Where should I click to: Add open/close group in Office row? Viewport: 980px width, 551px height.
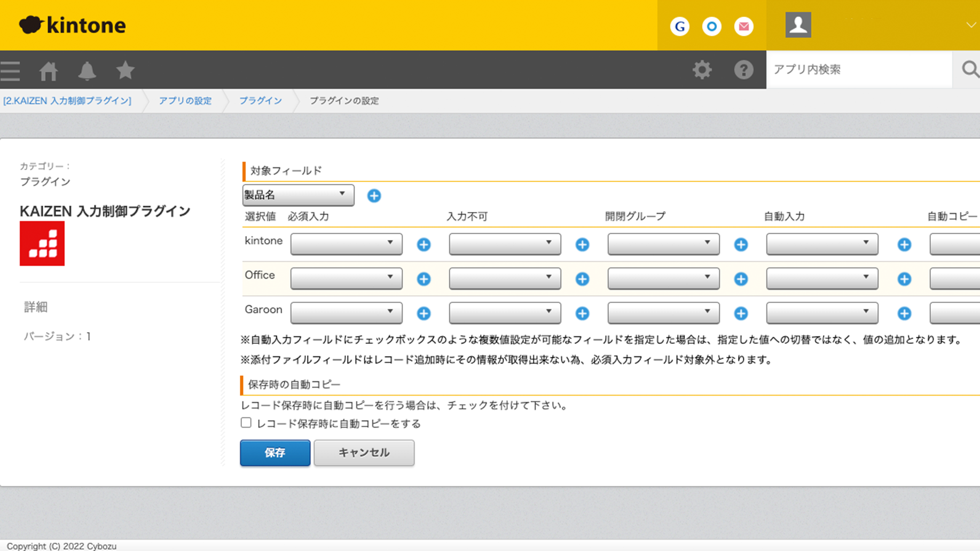[x=741, y=279]
